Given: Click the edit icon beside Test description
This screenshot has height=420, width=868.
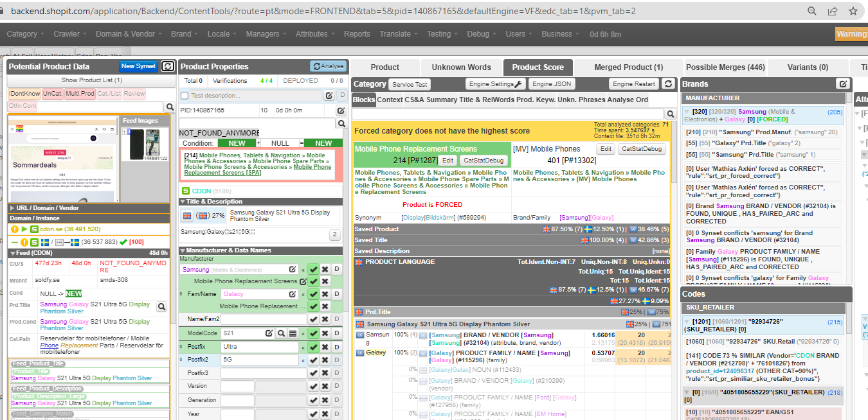Looking at the screenshot, I should (329, 96).
